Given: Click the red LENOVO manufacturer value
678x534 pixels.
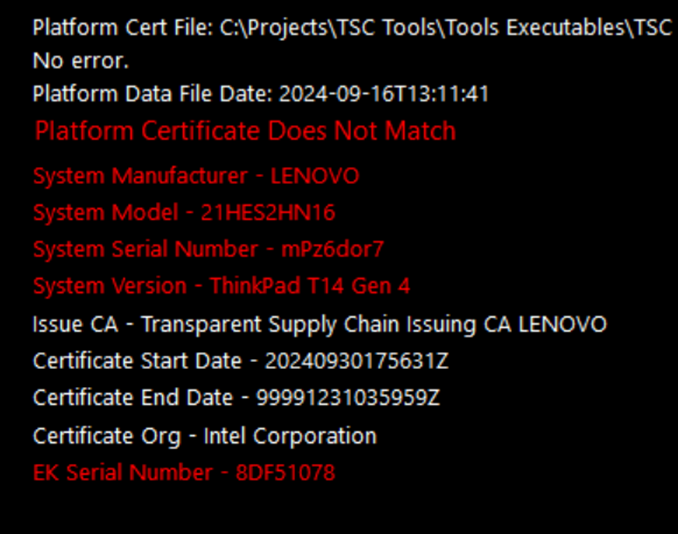Looking at the screenshot, I should (315, 176).
